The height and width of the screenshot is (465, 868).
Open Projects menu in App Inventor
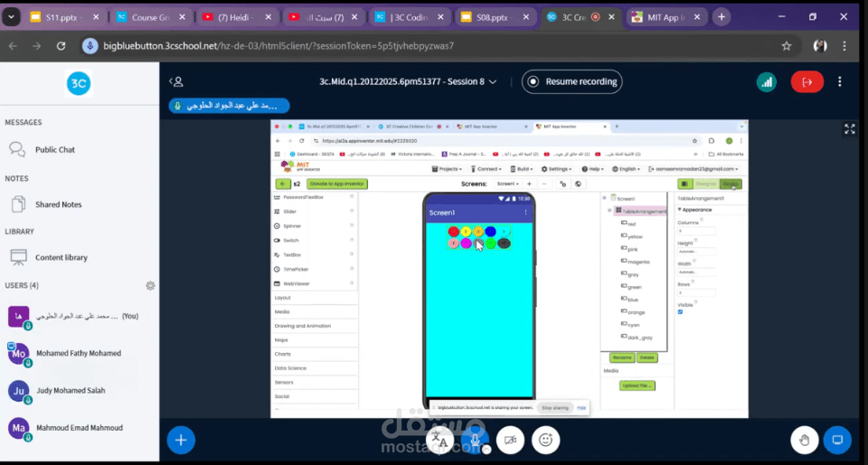coord(447,169)
